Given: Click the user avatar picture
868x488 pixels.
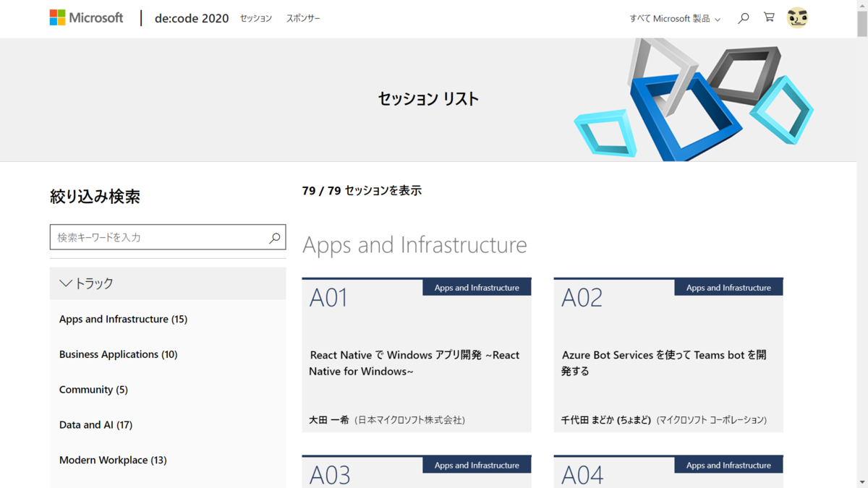Looking at the screenshot, I should point(797,18).
